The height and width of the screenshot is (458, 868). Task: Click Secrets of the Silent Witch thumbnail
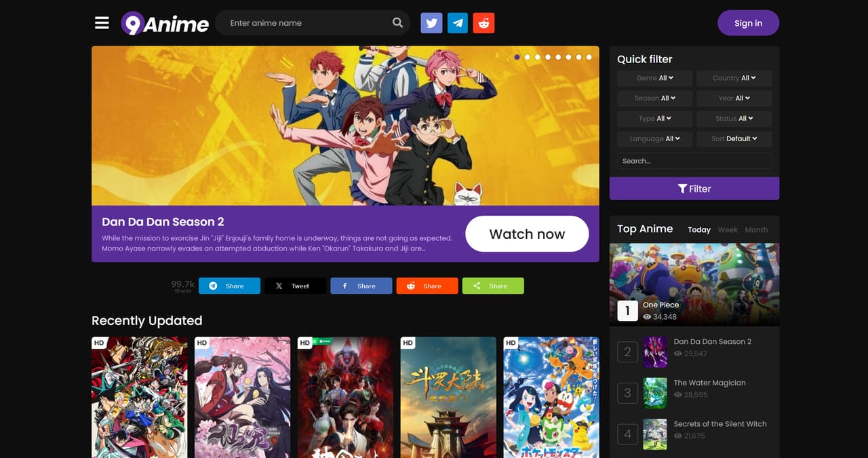(655, 434)
